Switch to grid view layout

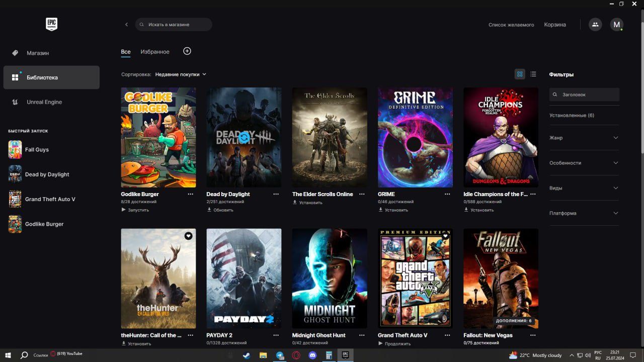pyautogui.click(x=520, y=74)
